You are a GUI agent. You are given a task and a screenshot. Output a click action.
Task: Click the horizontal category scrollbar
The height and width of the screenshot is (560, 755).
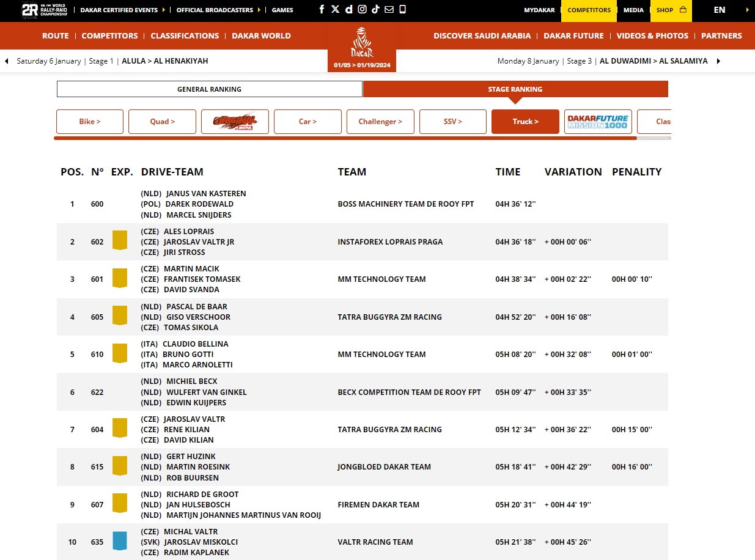click(345, 138)
